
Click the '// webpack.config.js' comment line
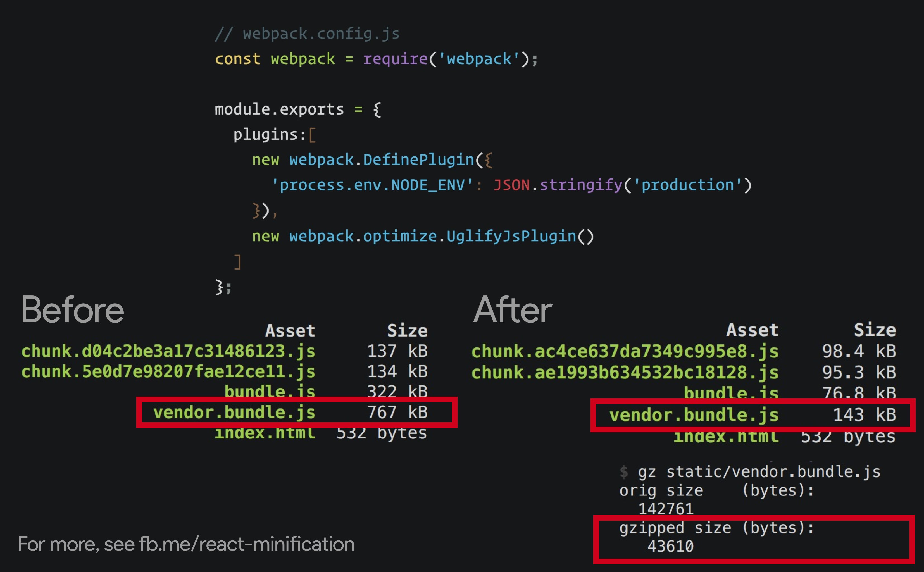[x=307, y=34]
